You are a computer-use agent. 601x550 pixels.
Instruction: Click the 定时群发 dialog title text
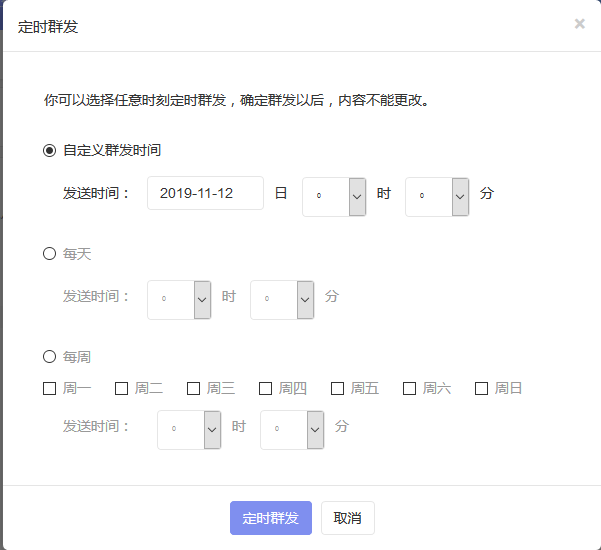tap(48, 27)
